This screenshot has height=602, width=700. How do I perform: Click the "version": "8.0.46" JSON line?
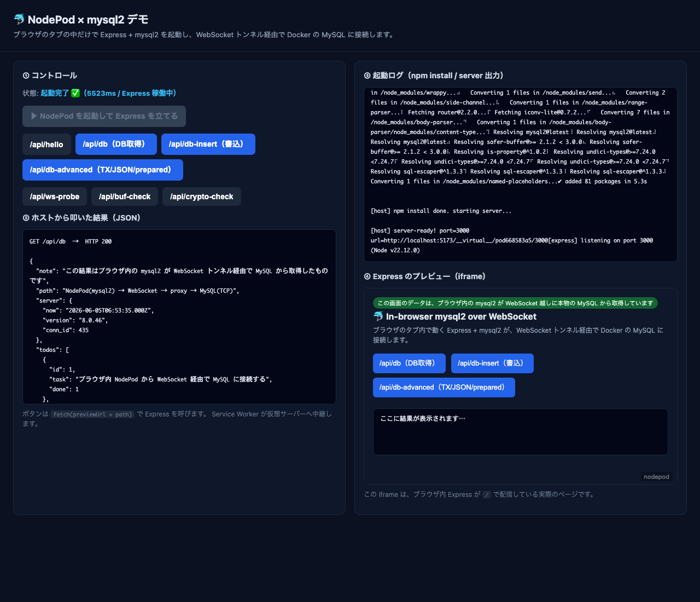[75, 320]
